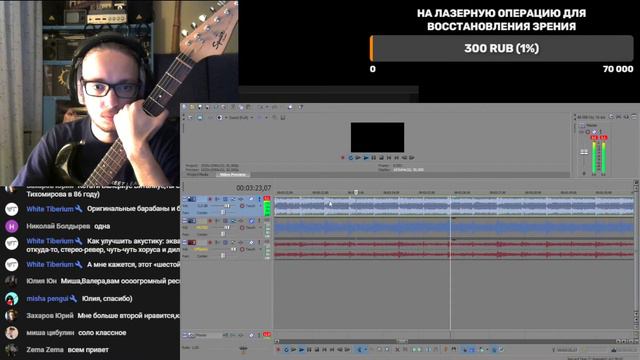Click the 300 RUB donation progress bar
Viewport: 640px width, 360px height.
(502, 49)
